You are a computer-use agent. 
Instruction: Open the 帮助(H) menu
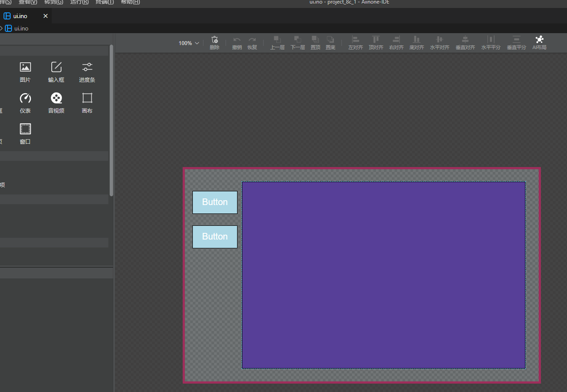coord(130,2)
